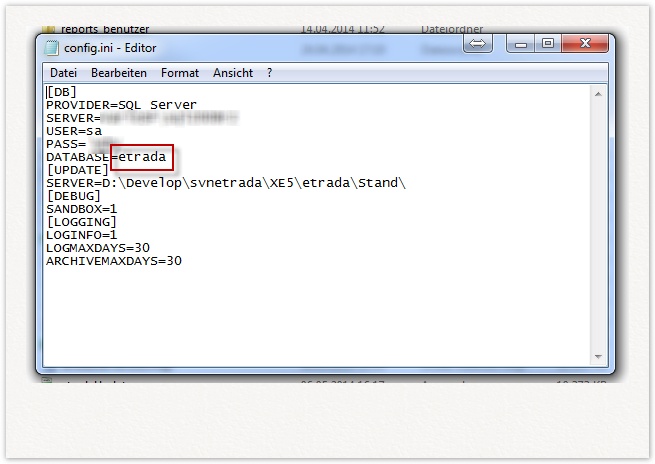This screenshot has width=655, height=464.
Task: Minimize the config.ini Editor window
Action: (521, 44)
